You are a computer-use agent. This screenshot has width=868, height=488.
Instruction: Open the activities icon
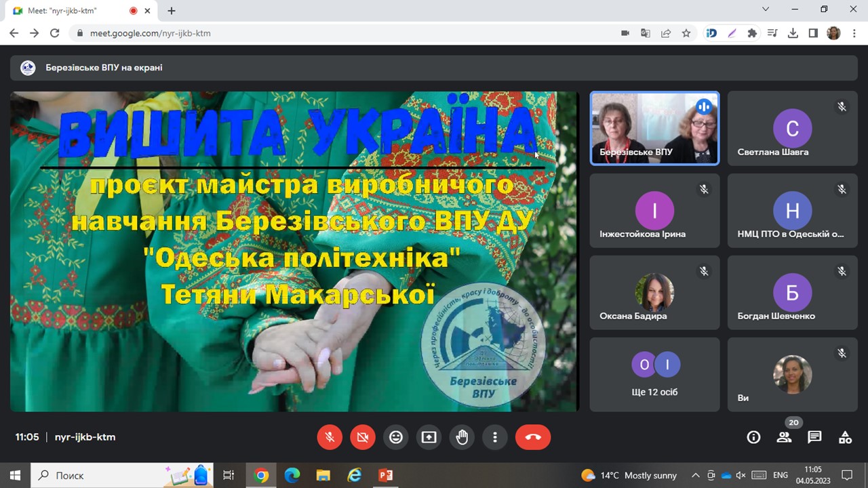click(845, 437)
